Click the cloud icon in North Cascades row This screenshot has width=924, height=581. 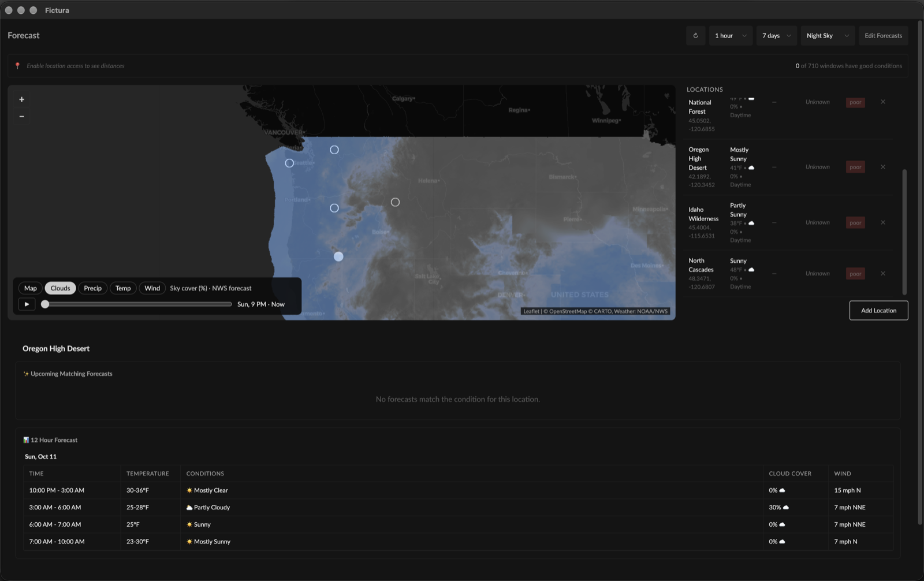coord(751,270)
